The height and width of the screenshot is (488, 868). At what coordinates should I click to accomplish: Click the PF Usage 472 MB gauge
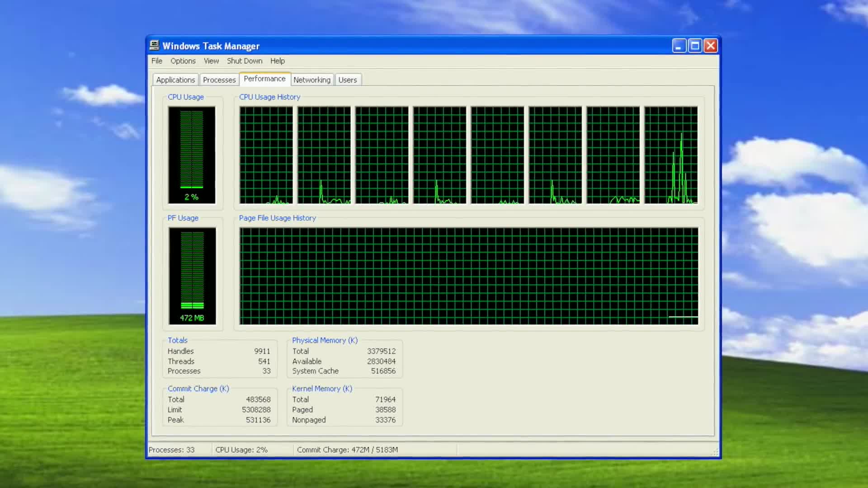pos(192,276)
